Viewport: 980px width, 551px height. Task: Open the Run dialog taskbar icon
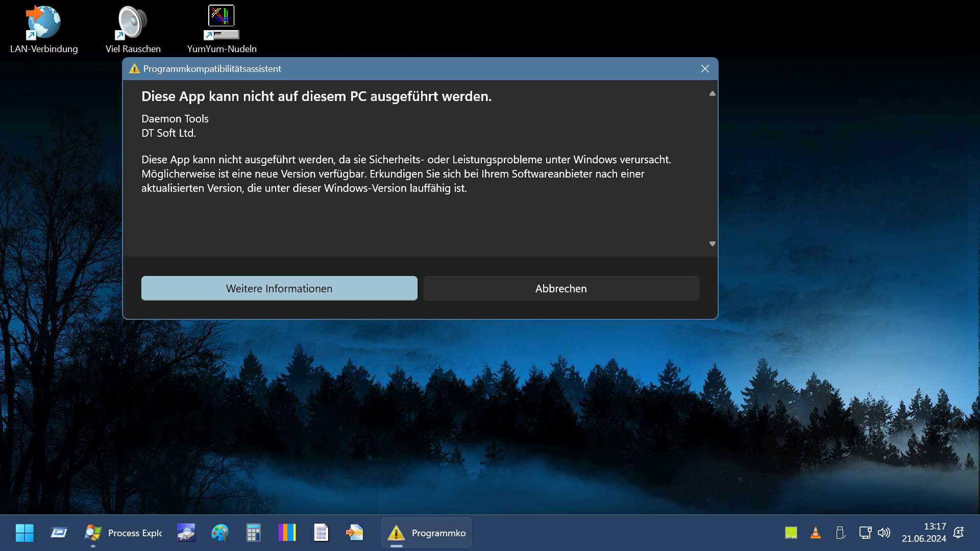pyautogui.click(x=59, y=533)
